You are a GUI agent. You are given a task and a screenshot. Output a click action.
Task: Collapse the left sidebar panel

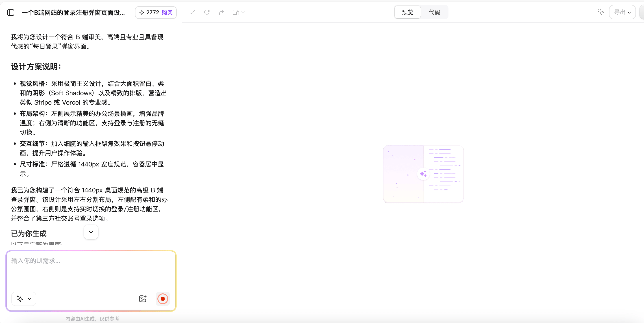(x=11, y=12)
